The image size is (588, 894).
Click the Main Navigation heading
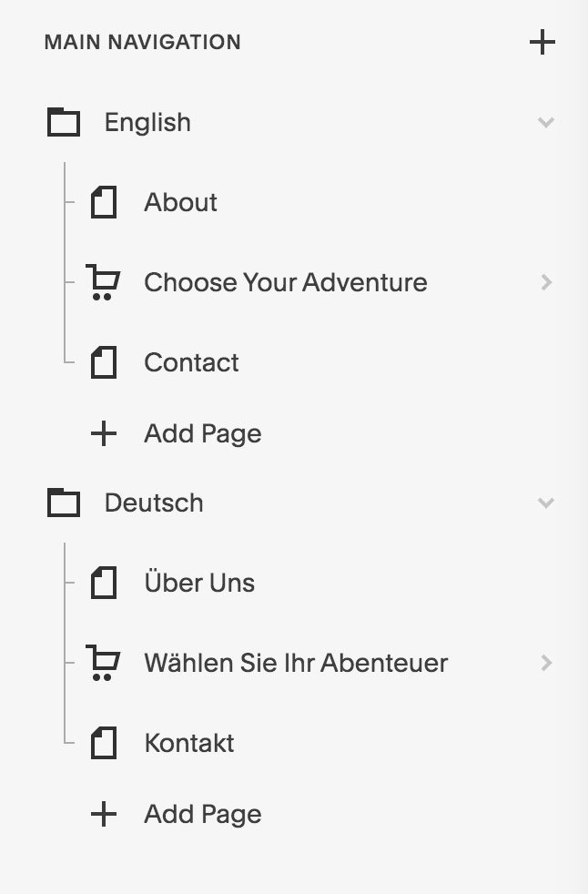tap(142, 42)
